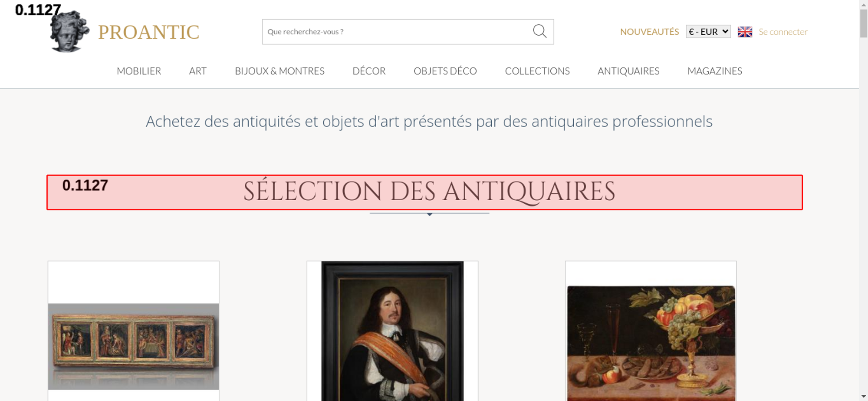Open the Bijoux & Montres menu
This screenshot has height=401, width=868.
coord(279,71)
